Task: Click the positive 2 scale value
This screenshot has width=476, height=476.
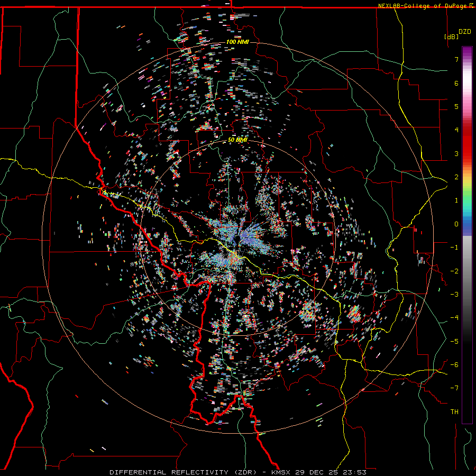Action: click(456, 177)
